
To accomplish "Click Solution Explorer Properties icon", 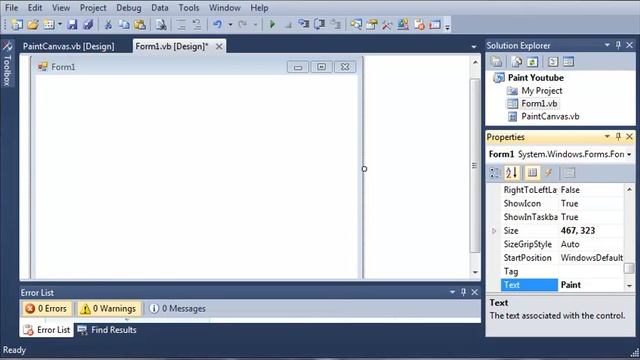I will (x=496, y=62).
